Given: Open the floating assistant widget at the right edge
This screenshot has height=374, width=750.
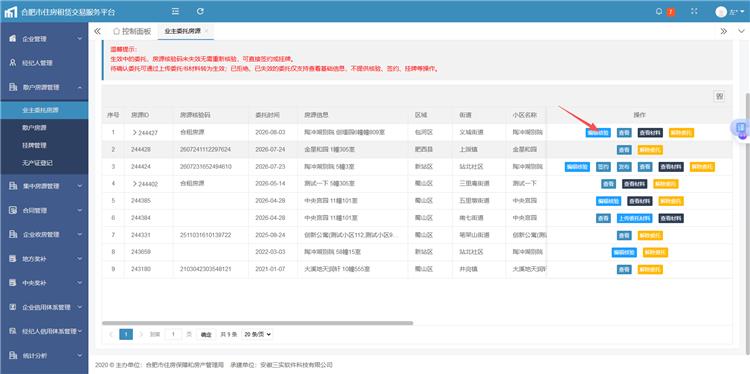Looking at the screenshot, I should [x=741, y=129].
